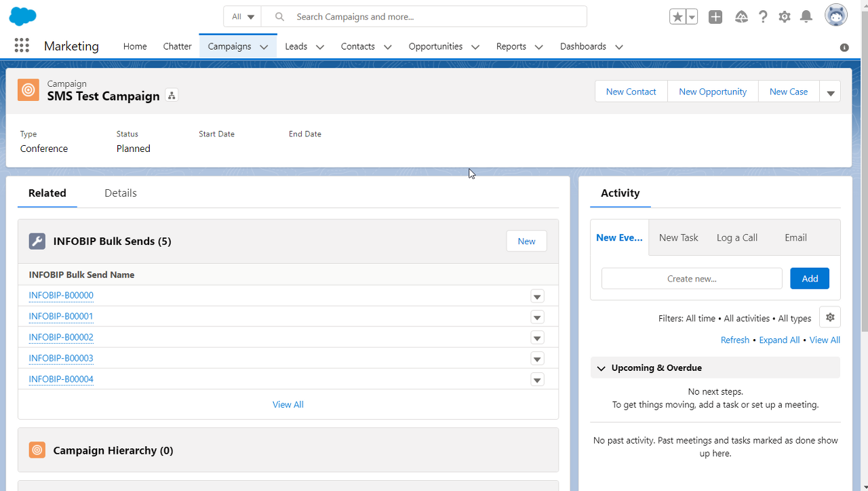The height and width of the screenshot is (491, 868).
Task: Collapse the Upcoming & Overdue section
Action: click(x=601, y=368)
